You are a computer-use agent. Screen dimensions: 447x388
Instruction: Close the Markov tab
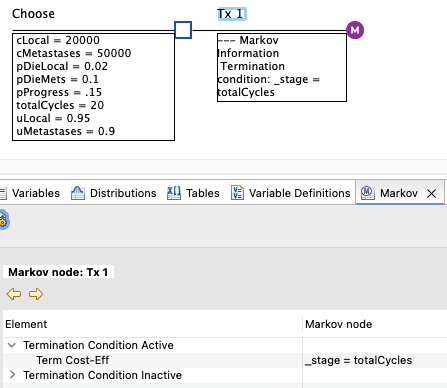(431, 193)
